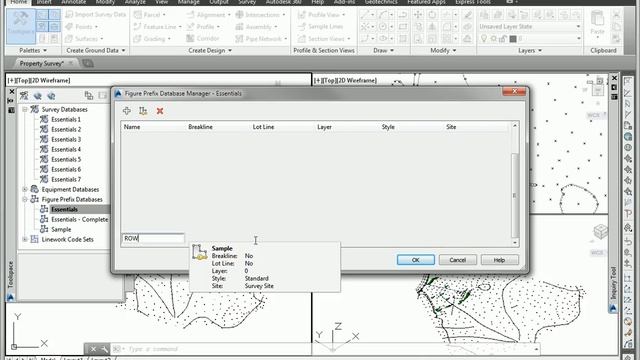640x360 pixels.
Task: Click the new drawing tab icon beside Property Survey
Action: click(88, 63)
